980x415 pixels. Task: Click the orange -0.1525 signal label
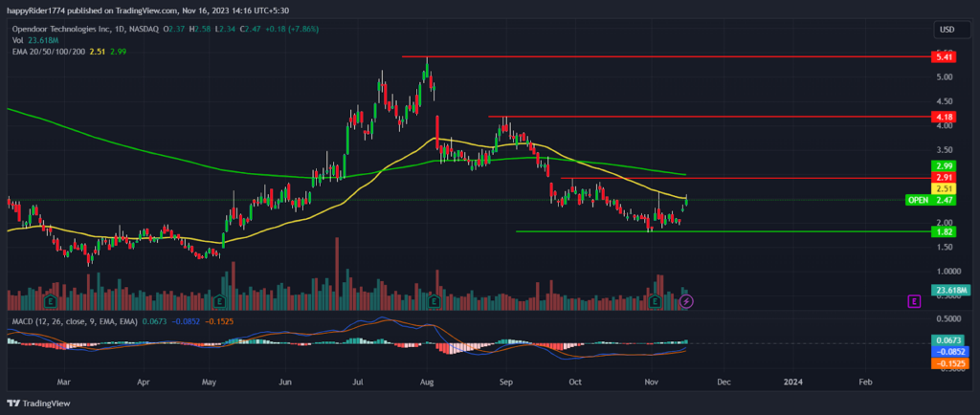click(x=950, y=362)
